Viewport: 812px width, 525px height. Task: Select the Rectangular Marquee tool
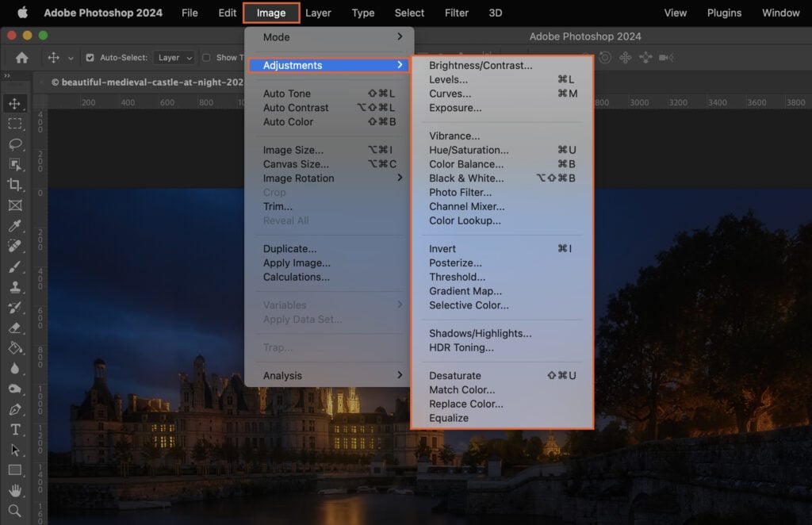(x=16, y=124)
